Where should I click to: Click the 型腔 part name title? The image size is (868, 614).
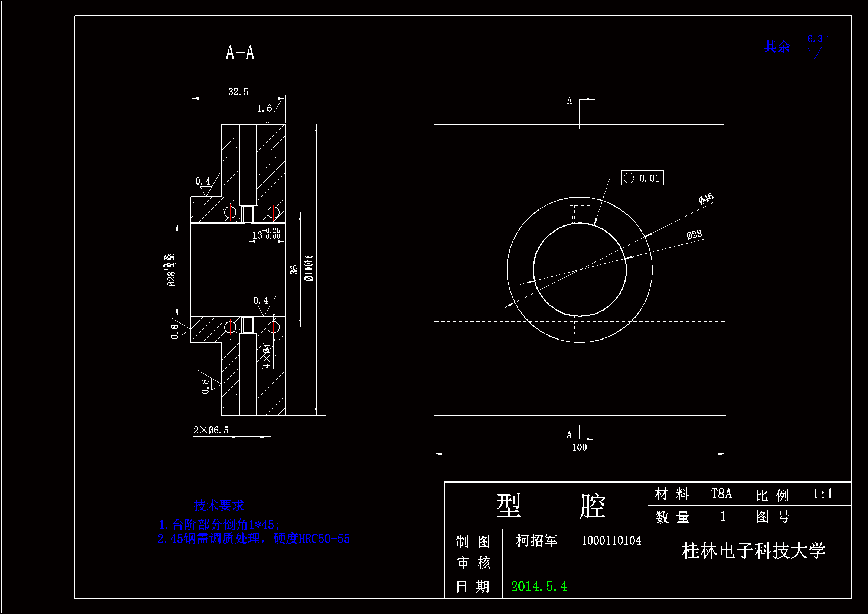(x=550, y=506)
